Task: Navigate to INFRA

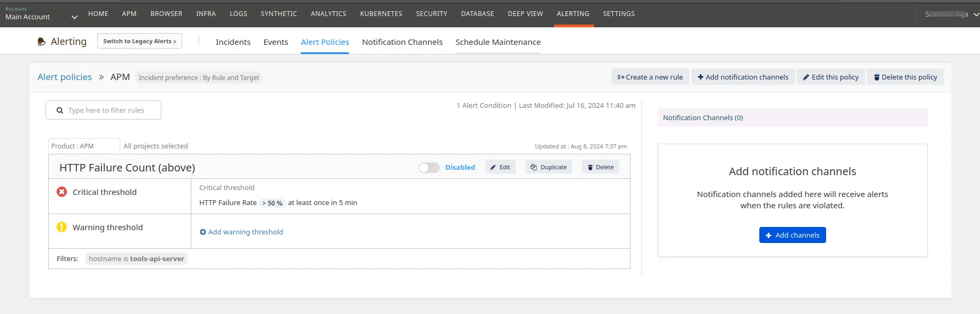Action: click(x=206, y=14)
